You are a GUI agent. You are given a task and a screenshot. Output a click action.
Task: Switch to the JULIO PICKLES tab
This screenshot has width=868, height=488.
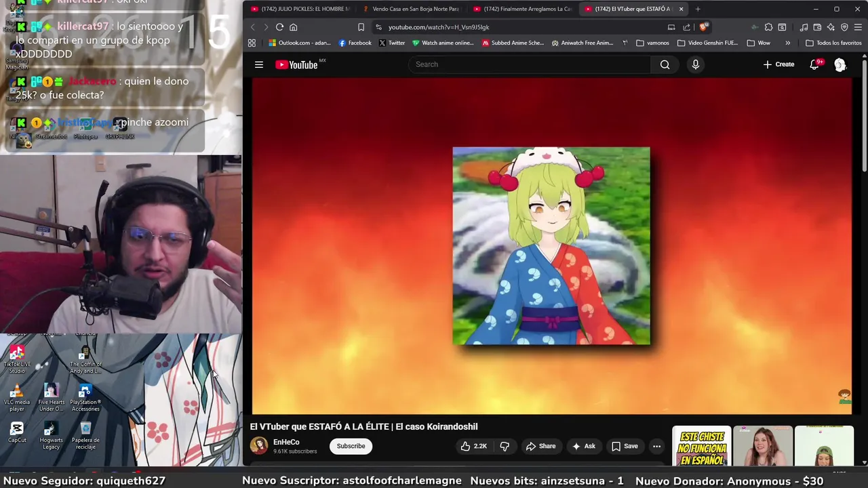click(300, 9)
